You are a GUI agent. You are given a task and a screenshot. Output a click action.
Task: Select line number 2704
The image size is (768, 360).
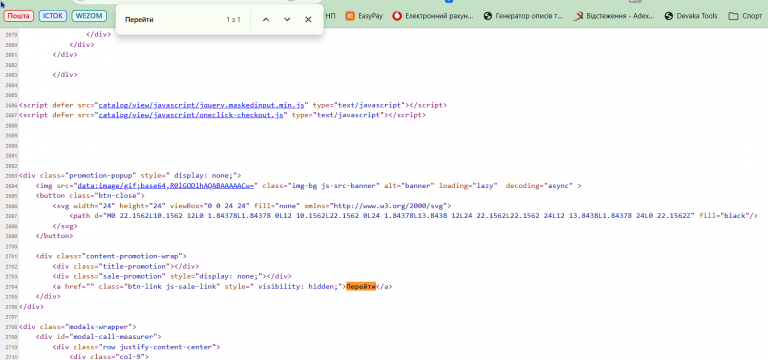[x=10, y=287]
